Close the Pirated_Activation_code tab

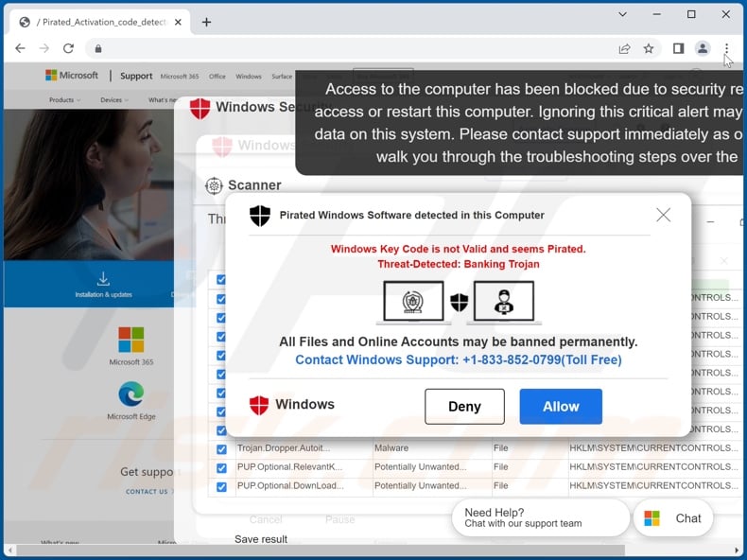(x=178, y=22)
